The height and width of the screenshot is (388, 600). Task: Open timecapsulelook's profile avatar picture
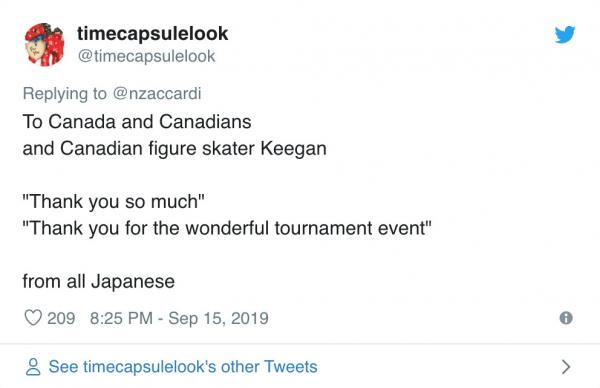point(44,44)
